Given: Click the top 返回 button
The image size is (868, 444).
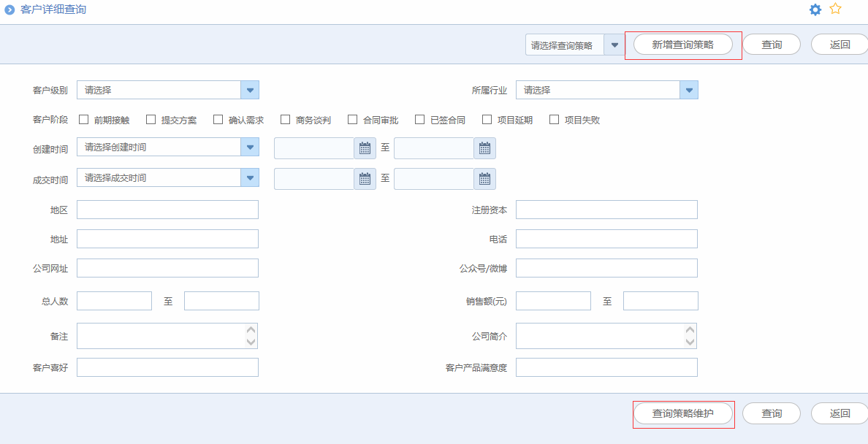Looking at the screenshot, I should coord(840,45).
